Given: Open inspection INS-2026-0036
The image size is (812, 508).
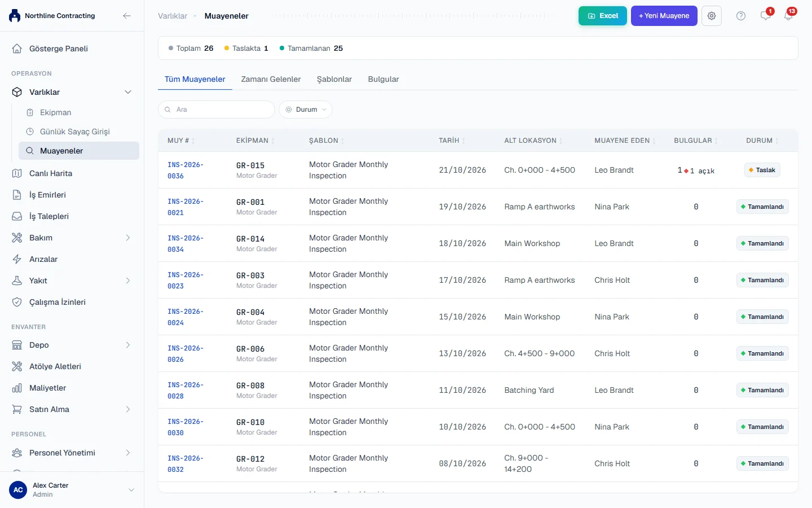Looking at the screenshot, I should click(x=186, y=170).
